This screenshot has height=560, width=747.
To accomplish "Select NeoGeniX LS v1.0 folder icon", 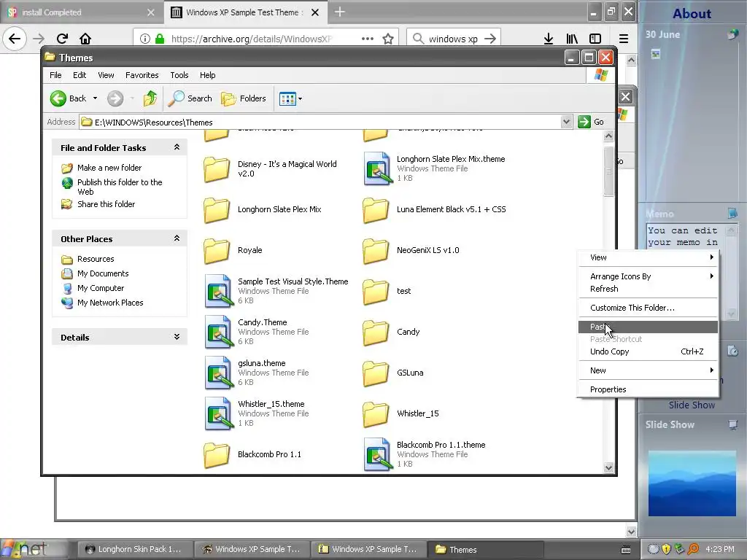I will point(376,251).
